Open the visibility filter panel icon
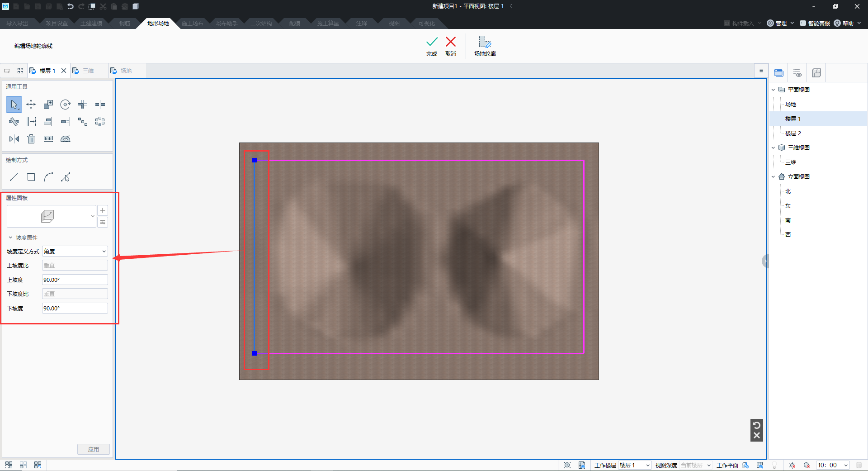 tap(797, 73)
